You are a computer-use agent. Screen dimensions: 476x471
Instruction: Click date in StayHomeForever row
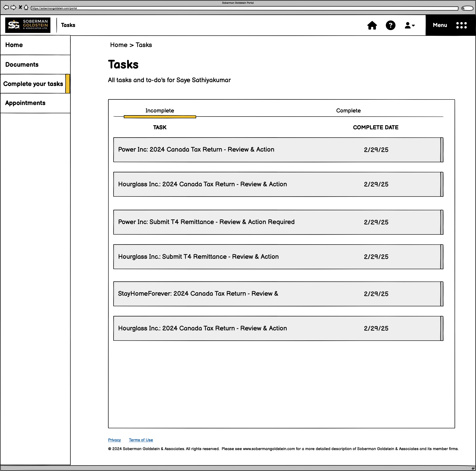[x=376, y=294]
